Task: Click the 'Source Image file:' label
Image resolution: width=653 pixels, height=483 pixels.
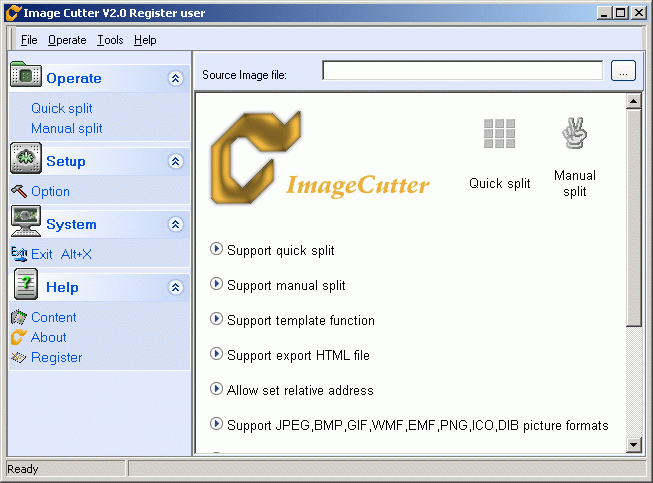Action: (x=244, y=75)
